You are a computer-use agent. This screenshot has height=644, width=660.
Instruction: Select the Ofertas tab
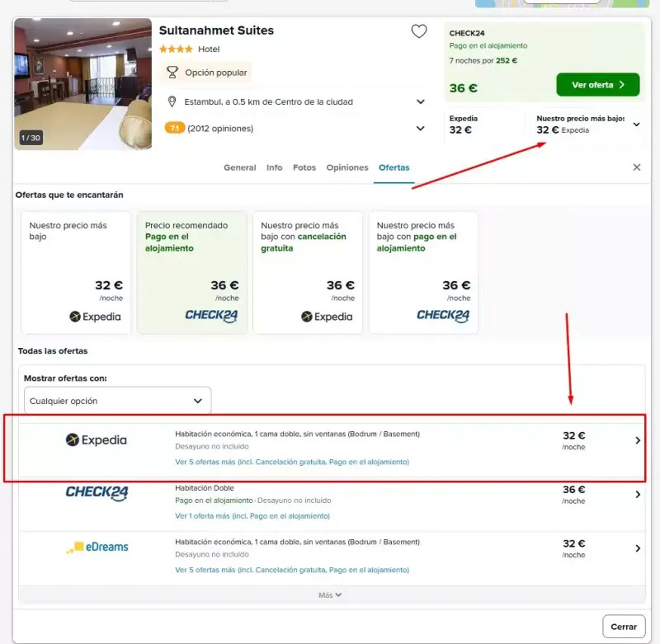(x=394, y=167)
